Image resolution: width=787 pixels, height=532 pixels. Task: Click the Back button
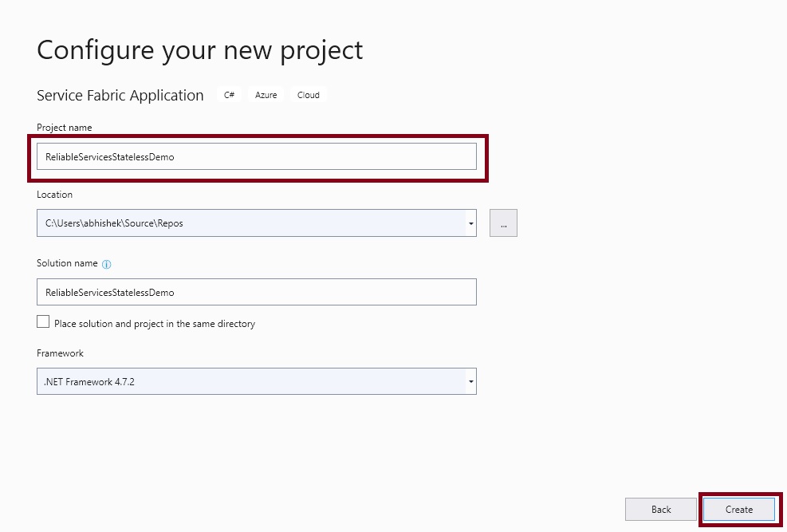click(x=660, y=509)
